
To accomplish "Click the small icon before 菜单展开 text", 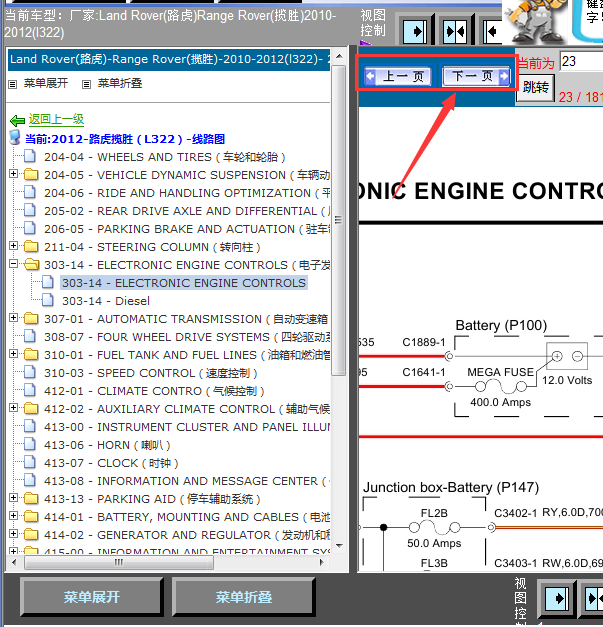I will coord(13,84).
